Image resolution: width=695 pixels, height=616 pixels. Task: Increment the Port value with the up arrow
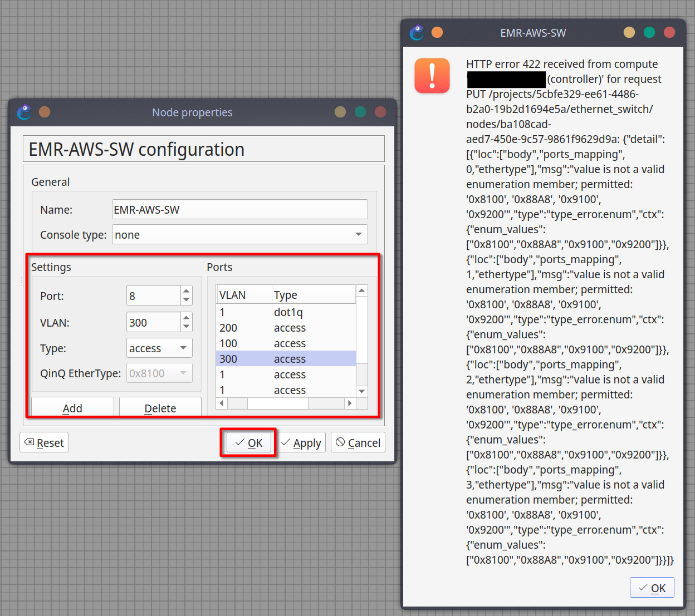coord(186,292)
